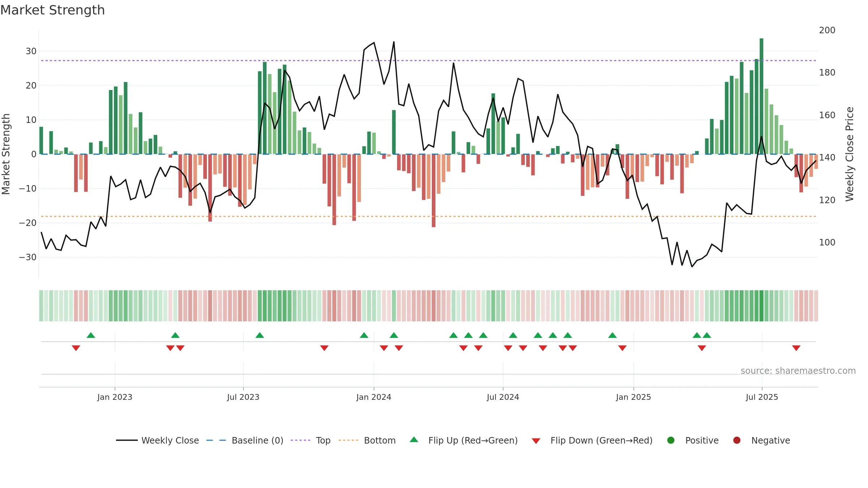Select the Jan 2023 x-axis label

coord(115,397)
